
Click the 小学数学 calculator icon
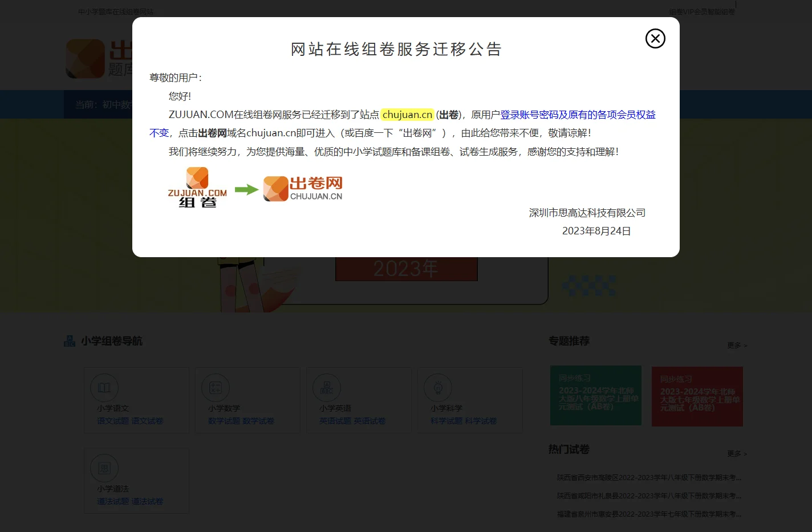pyautogui.click(x=216, y=388)
